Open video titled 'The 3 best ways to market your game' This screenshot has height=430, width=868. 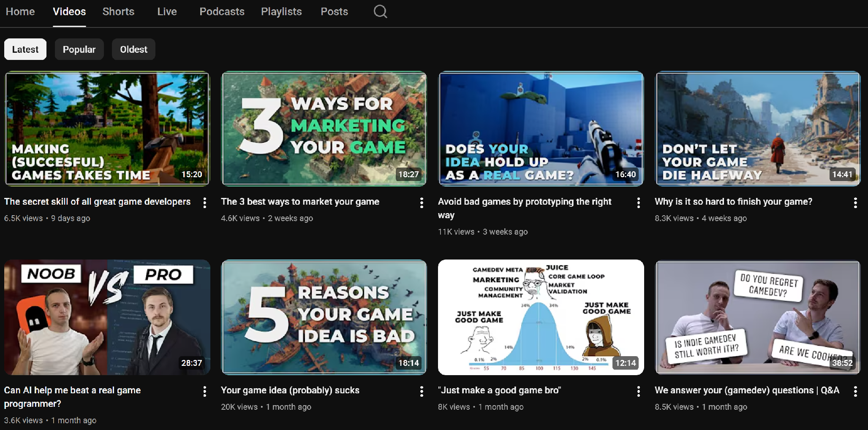[x=300, y=202]
